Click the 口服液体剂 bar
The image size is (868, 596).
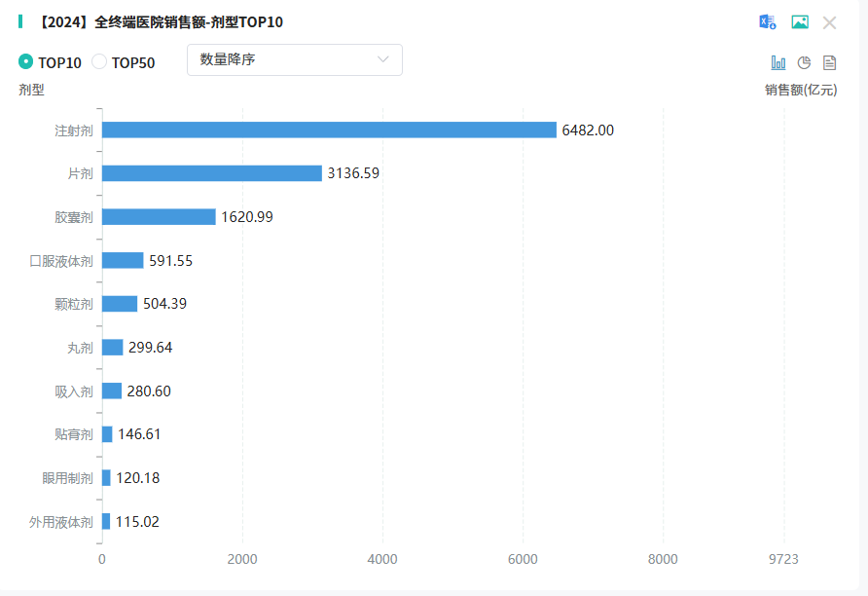[123, 260]
